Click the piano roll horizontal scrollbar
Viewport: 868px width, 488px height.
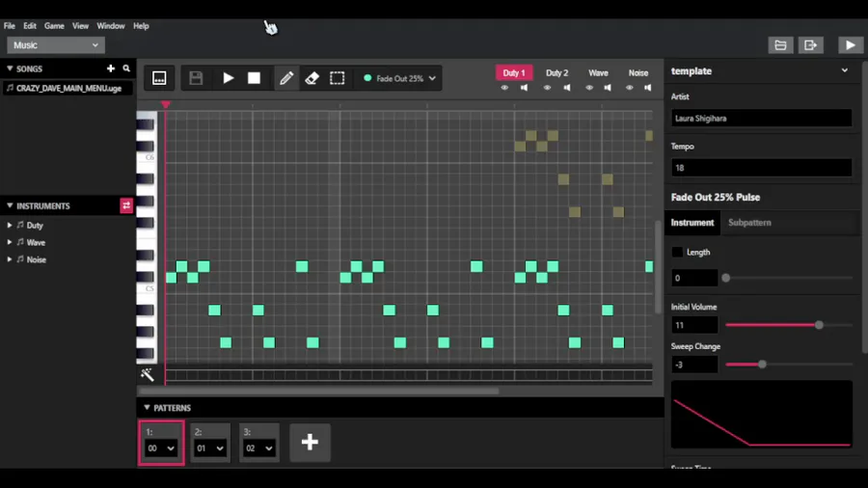[319, 391]
